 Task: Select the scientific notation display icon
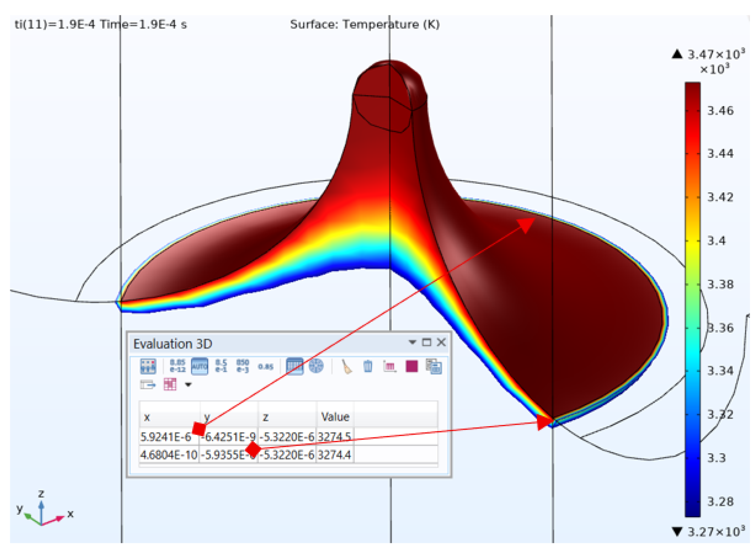coord(178,365)
